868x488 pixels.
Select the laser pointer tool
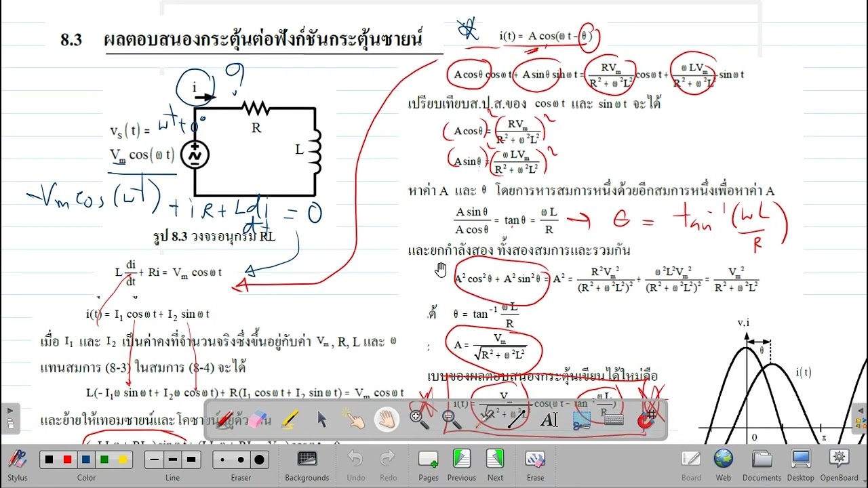coord(484,420)
